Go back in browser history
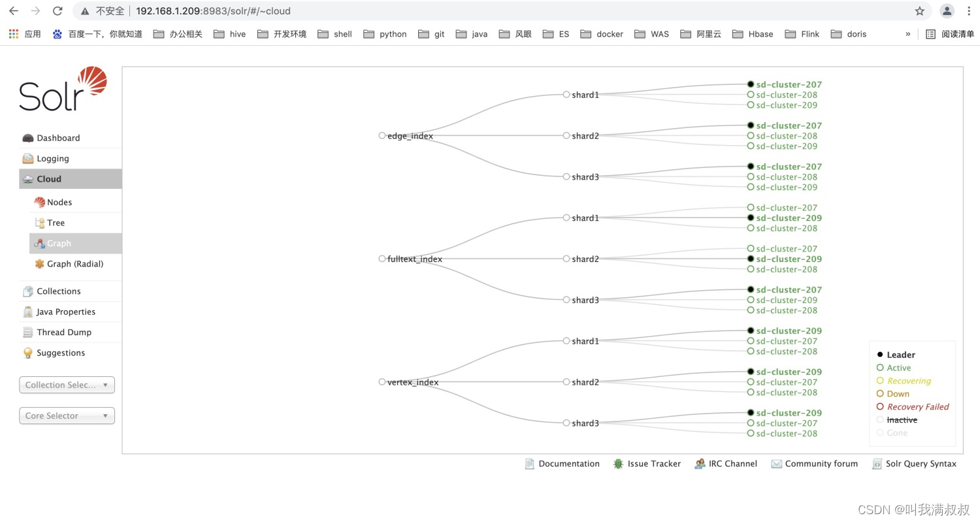Screen dimensions: 980x522 point(14,11)
